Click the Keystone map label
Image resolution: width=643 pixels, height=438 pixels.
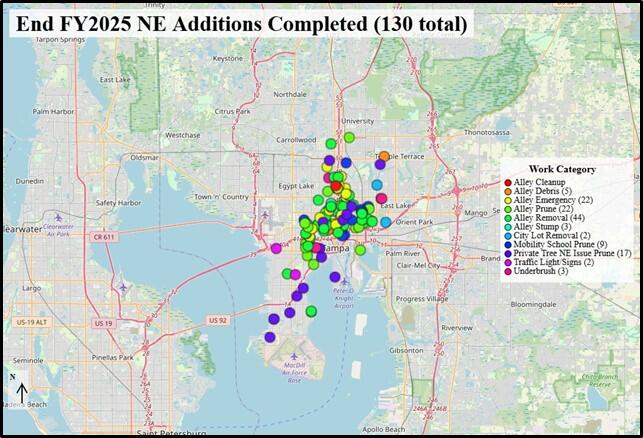pyautogui.click(x=228, y=59)
